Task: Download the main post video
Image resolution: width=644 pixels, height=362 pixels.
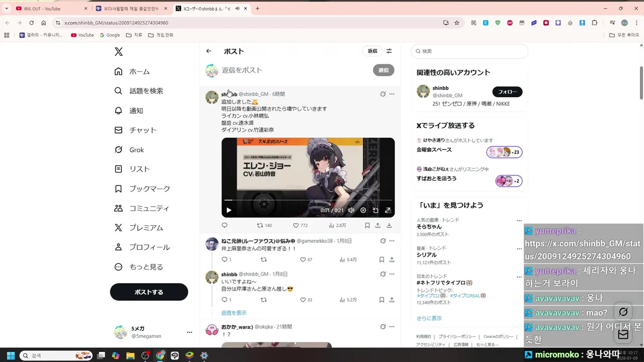Action: click(389, 226)
